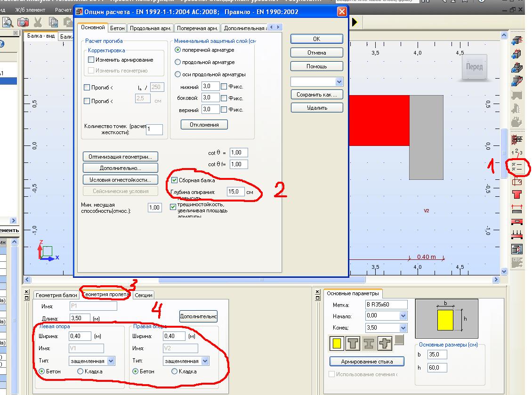532x395 pixels.
Task: Toggle the 'Прогиб <' ln/250 checkbox
Action: (x=87, y=87)
